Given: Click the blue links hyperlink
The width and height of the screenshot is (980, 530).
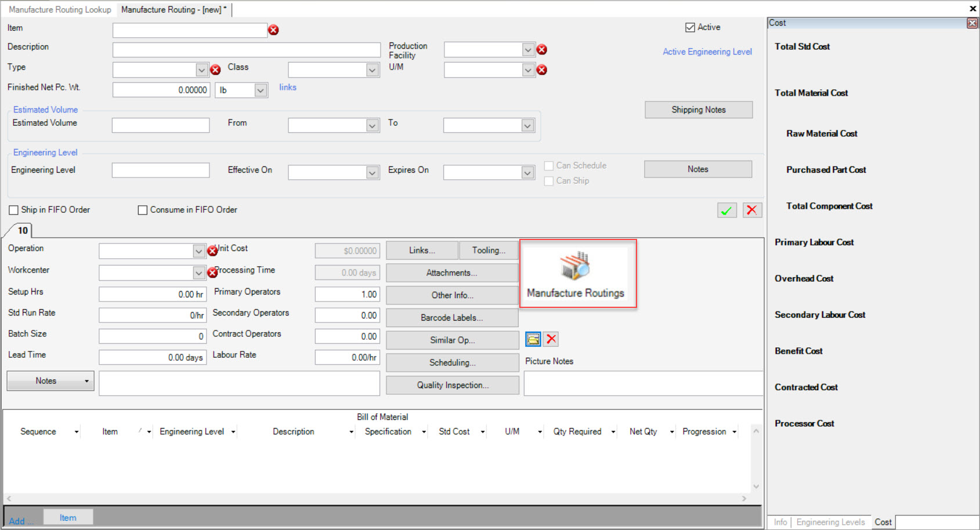Looking at the screenshot, I should tap(288, 87).
